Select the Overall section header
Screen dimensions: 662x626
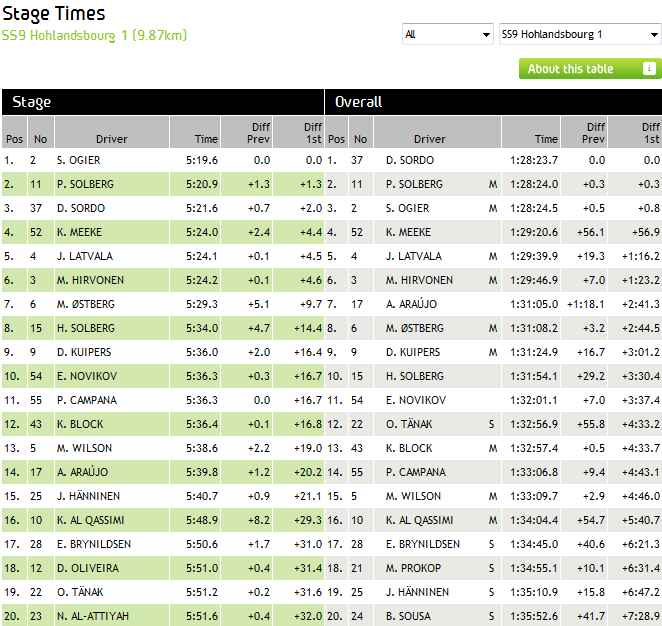point(358,102)
